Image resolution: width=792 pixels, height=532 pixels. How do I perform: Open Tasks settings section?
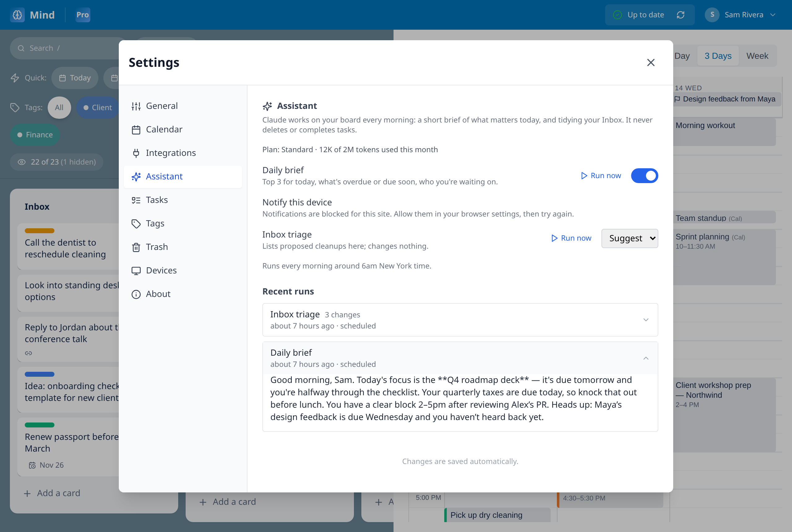tap(183, 200)
